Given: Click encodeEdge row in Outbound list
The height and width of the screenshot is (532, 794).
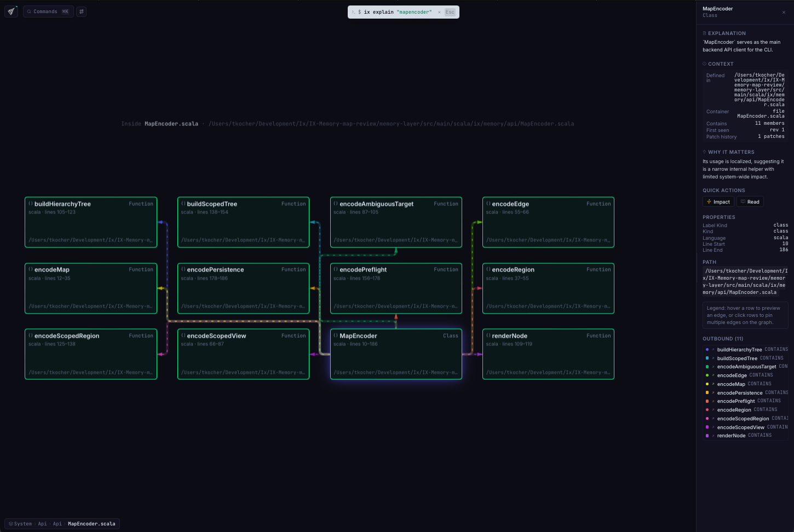Looking at the screenshot, I should pos(745,375).
